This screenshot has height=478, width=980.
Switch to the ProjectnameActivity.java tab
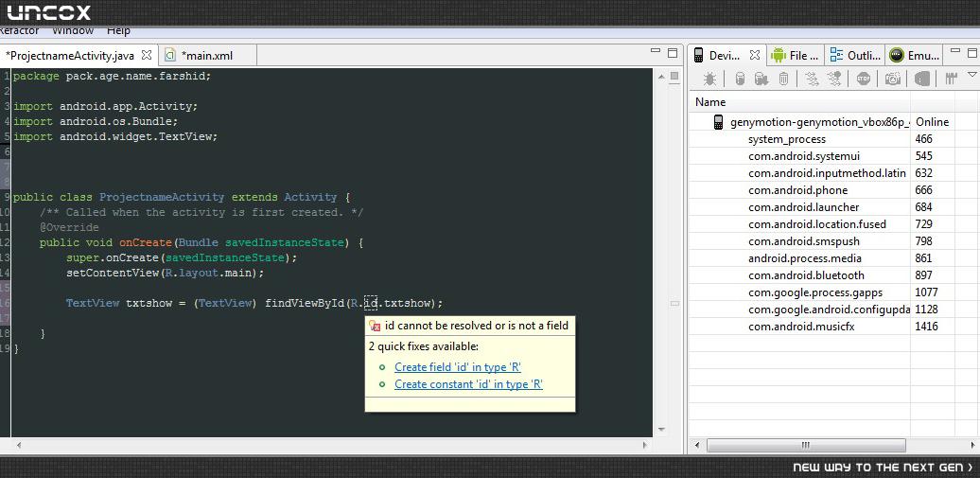click(70, 56)
